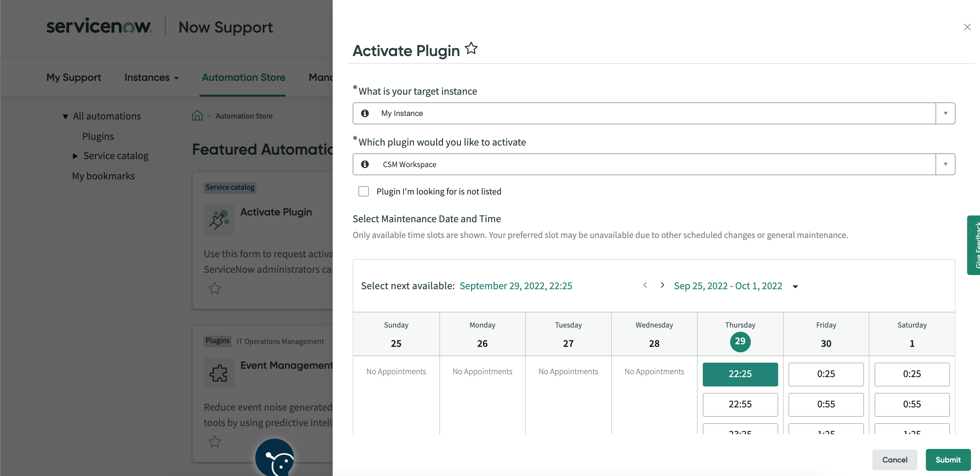The image size is (980, 476).
Task: Select the Friday 0:25 time slot
Action: pyautogui.click(x=826, y=374)
